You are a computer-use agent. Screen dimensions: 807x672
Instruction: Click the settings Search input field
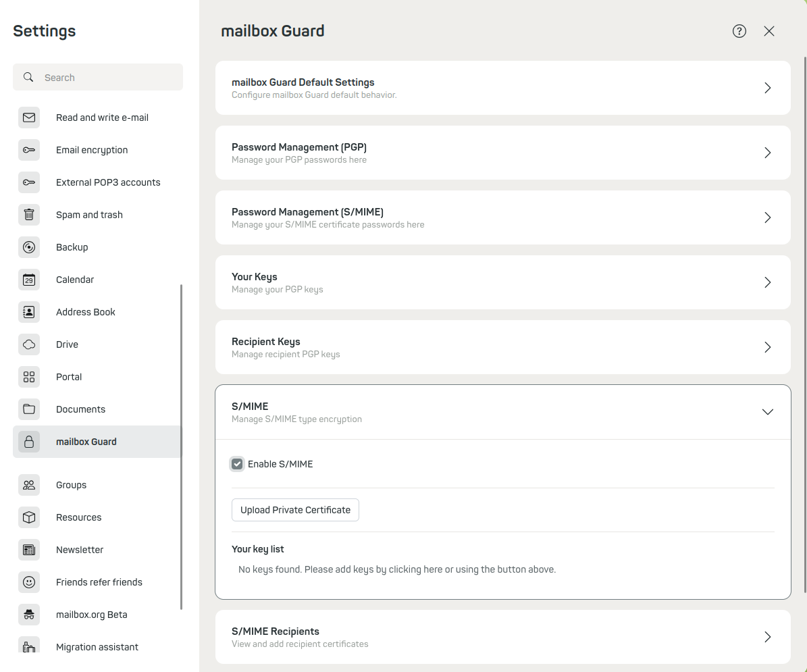tap(108, 78)
